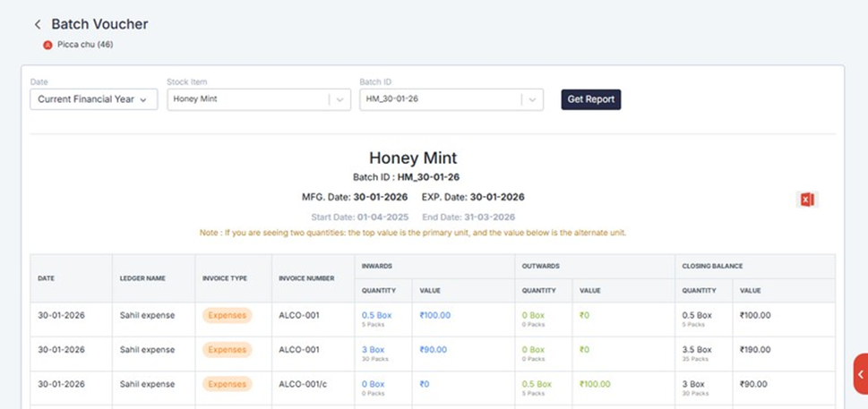Screen dimensions: 868x409
Task: Click the INVOICE NUMBER column header
Action: pyautogui.click(x=306, y=278)
